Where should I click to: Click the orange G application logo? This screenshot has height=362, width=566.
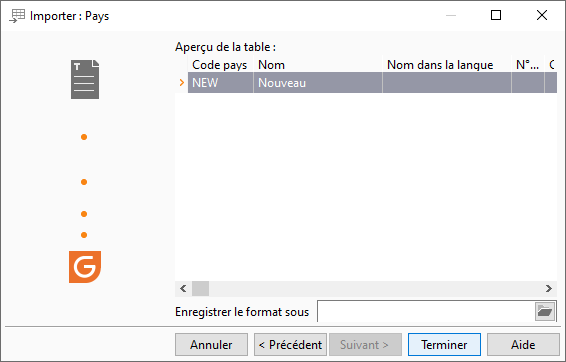coord(85,267)
